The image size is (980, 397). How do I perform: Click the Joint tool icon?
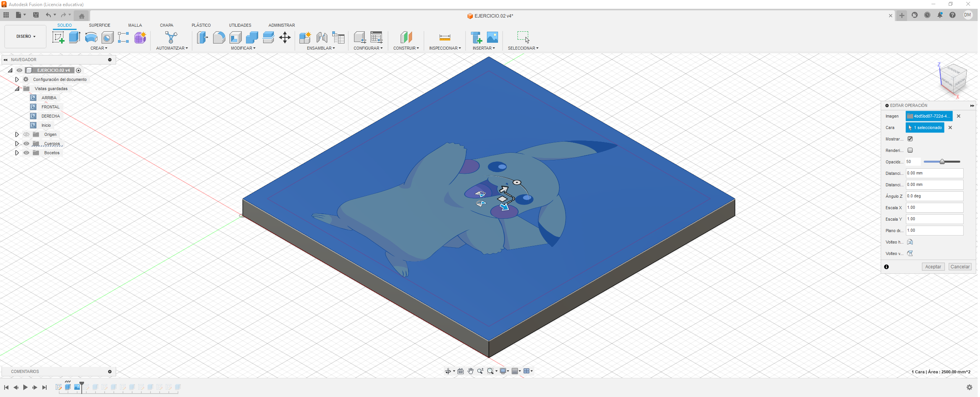(x=322, y=37)
